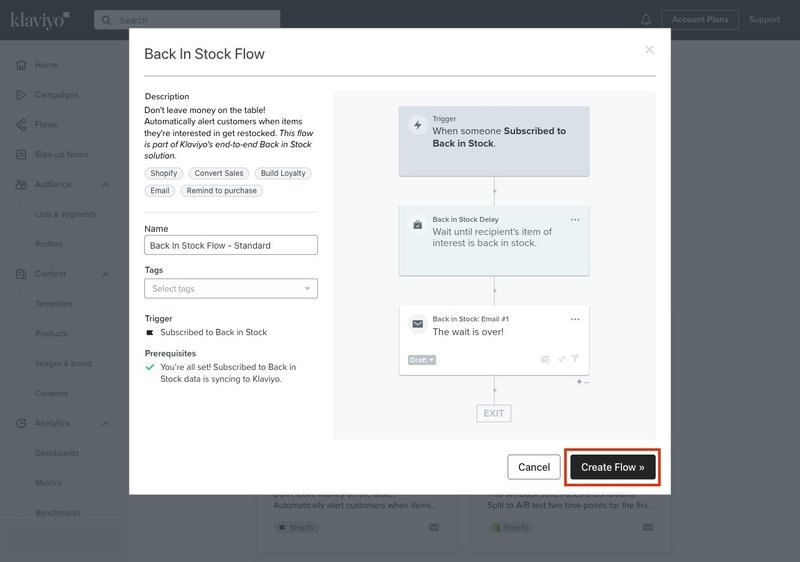The width and height of the screenshot is (800, 562).
Task: Open Images & brand in the sidebar
Action: (64, 364)
